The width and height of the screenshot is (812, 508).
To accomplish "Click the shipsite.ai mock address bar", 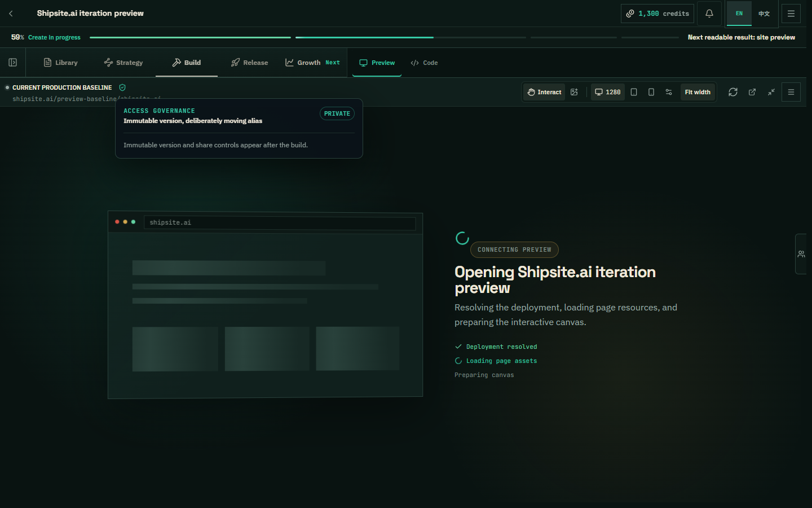I will pos(280,222).
